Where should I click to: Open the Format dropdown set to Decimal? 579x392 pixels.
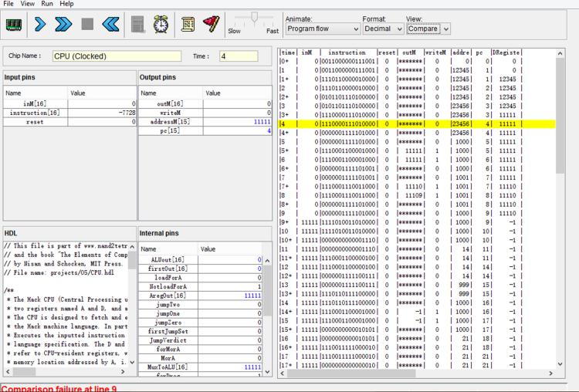click(x=384, y=29)
